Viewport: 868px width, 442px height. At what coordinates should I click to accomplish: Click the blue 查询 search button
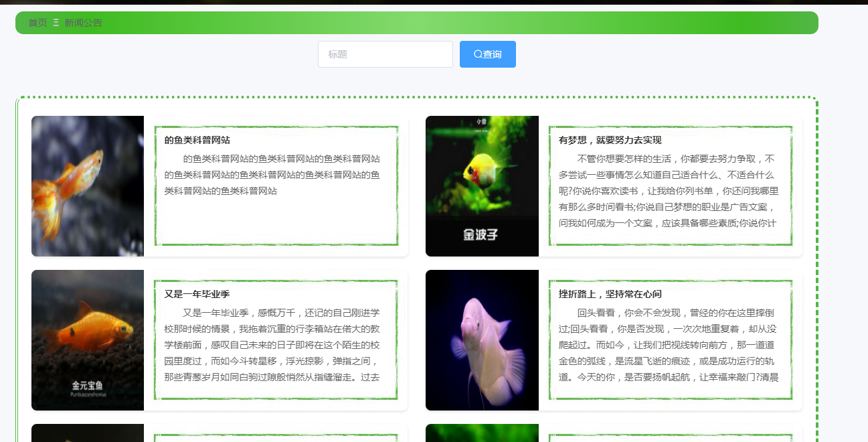[x=488, y=54]
